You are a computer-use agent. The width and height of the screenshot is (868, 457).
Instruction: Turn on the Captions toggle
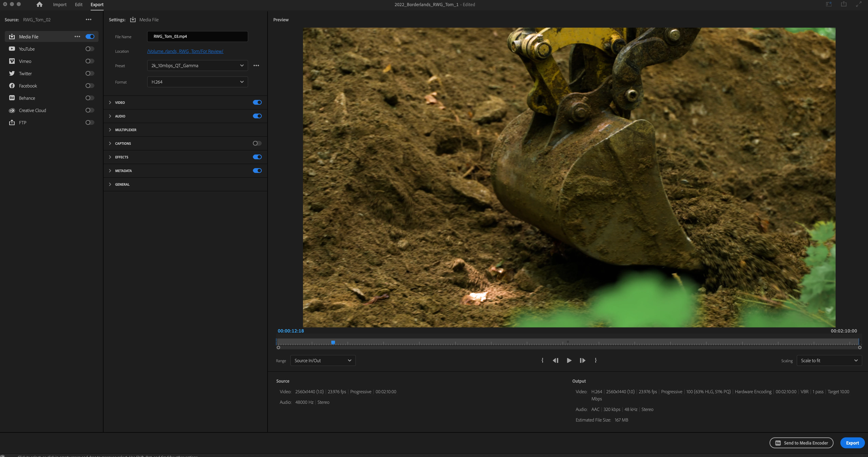[257, 143]
